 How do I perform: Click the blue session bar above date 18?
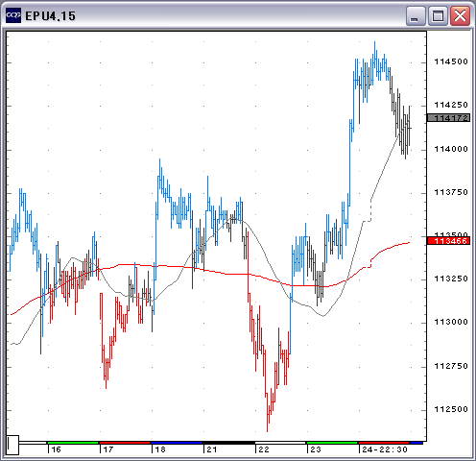[177, 443]
